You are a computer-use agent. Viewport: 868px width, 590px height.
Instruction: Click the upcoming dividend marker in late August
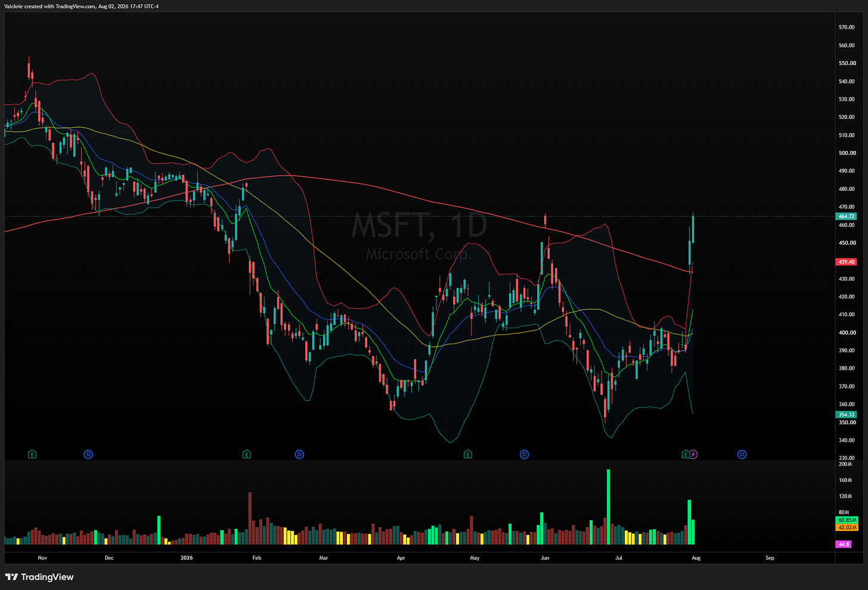pyautogui.click(x=742, y=455)
